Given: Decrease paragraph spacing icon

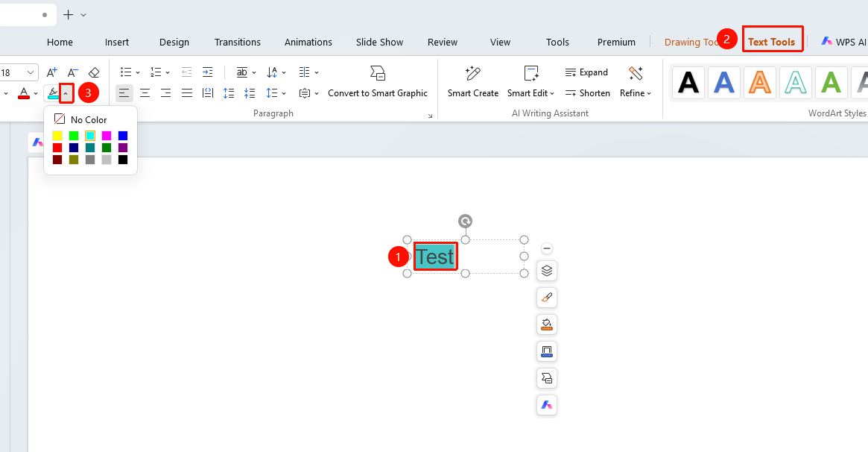Looking at the screenshot, I should [x=250, y=93].
